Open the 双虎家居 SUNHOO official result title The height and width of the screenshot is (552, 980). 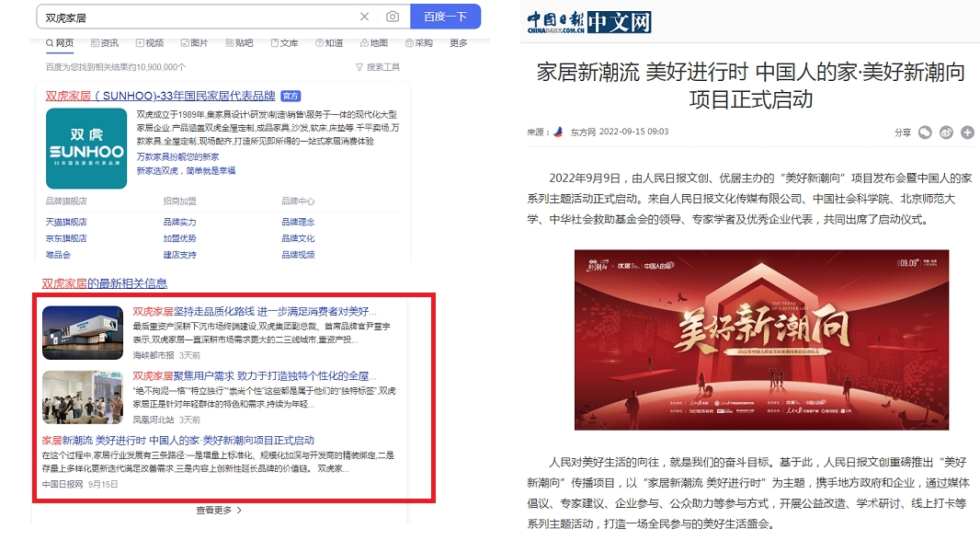point(160,96)
